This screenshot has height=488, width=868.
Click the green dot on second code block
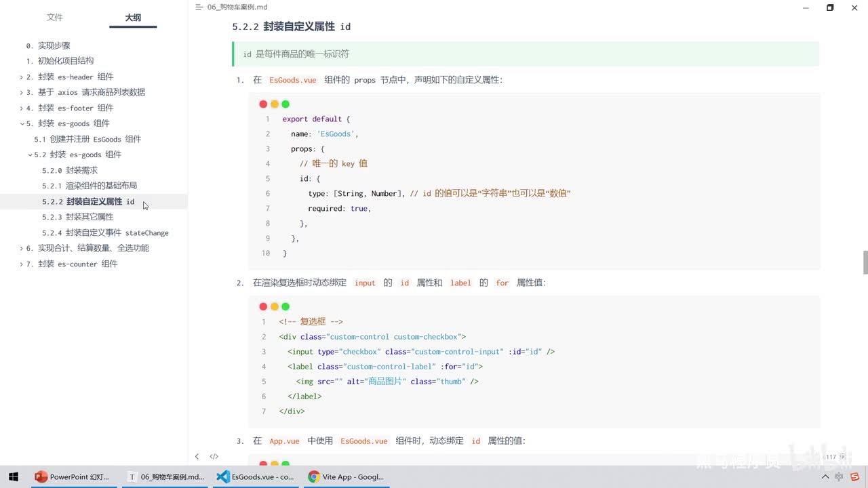[x=285, y=307]
